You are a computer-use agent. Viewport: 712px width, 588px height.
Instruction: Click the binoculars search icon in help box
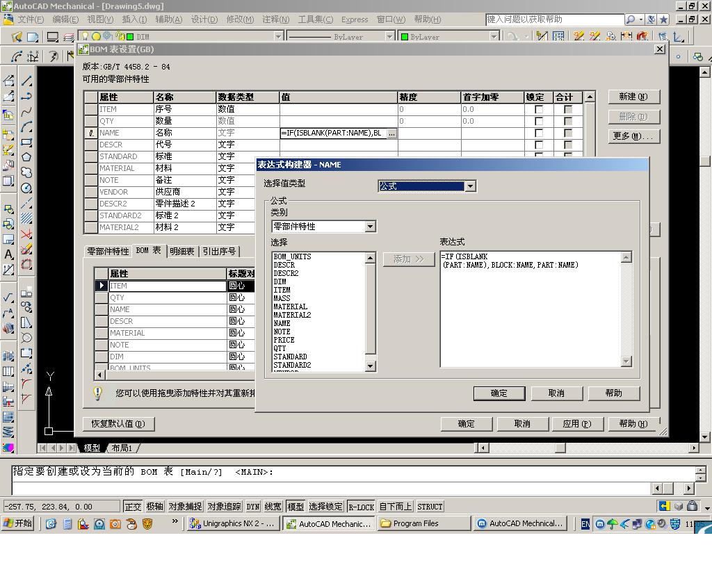pyautogui.click(x=630, y=19)
